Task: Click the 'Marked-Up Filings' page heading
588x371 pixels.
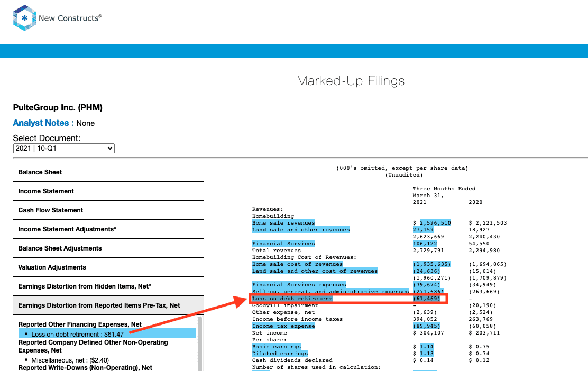Action: [x=351, y=81]
